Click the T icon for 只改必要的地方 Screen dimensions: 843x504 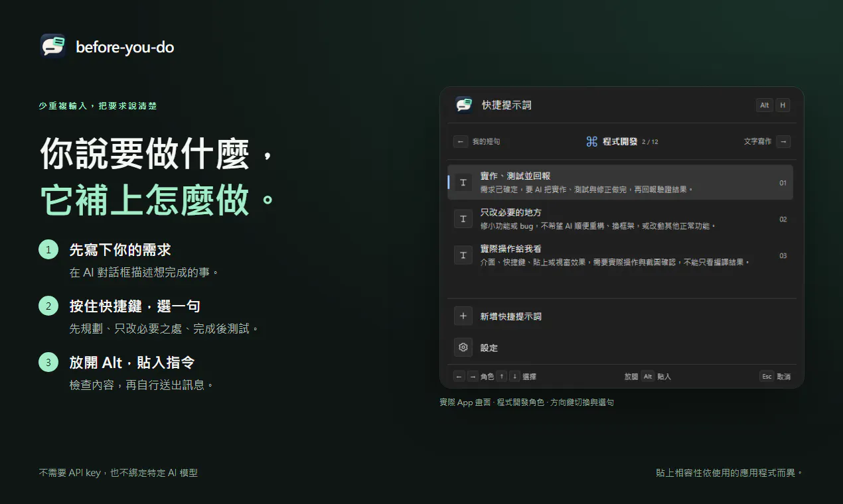click(x=463, y=219)
